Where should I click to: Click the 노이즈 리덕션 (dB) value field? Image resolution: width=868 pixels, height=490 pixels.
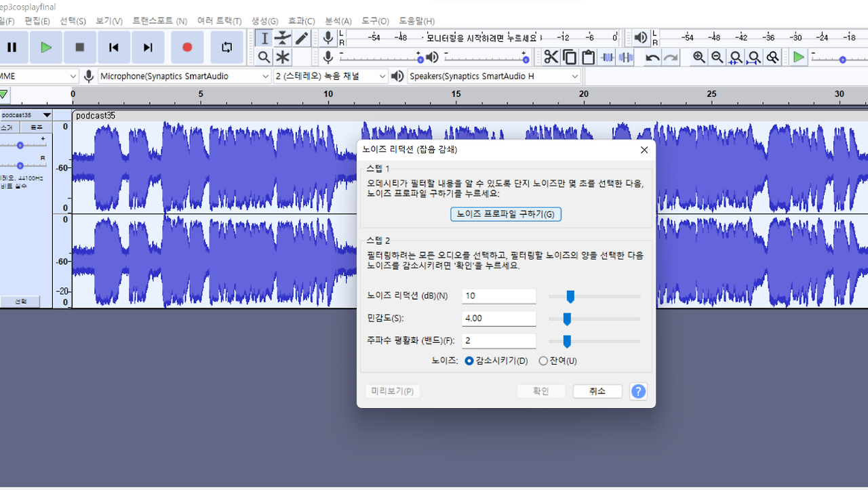[499, 296]
